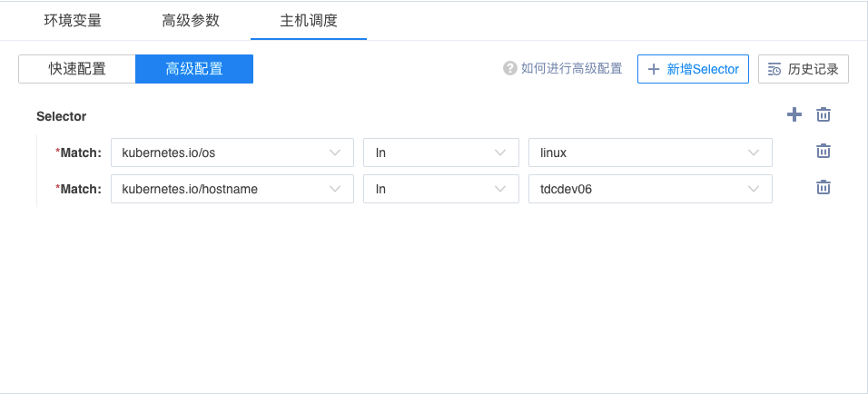The image size is (868, 394).
Task: Open the linux value dropdown
Action: point(650,153)
